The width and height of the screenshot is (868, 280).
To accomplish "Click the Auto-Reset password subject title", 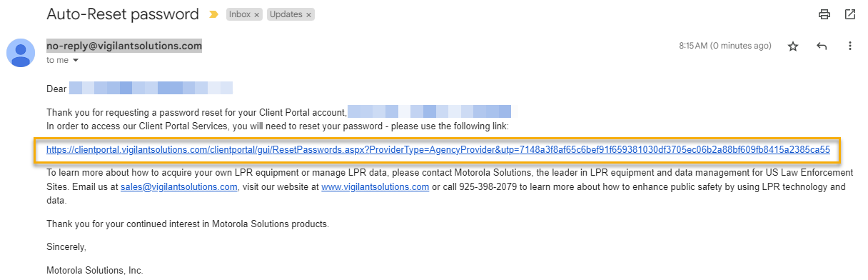I will [123, 14].
